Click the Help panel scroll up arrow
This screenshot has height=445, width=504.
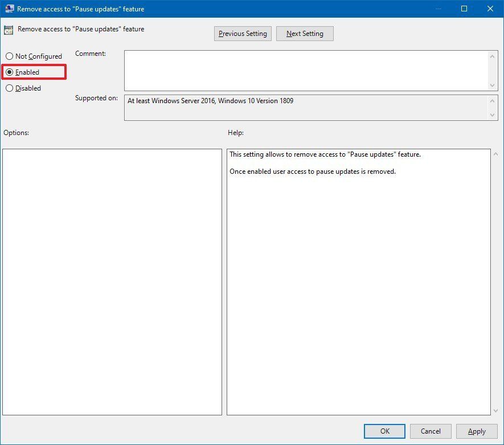[495, 153]
